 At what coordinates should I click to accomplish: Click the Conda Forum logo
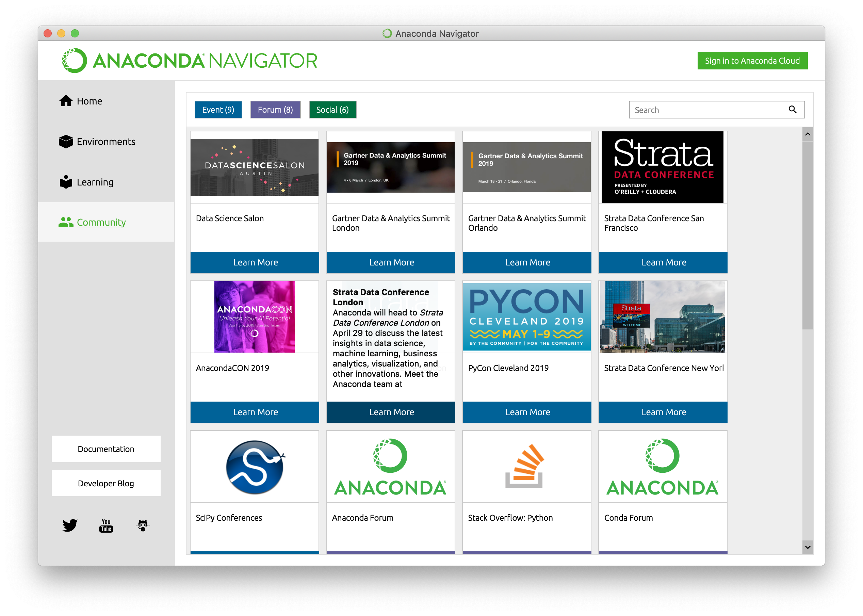tap(663, 467)
